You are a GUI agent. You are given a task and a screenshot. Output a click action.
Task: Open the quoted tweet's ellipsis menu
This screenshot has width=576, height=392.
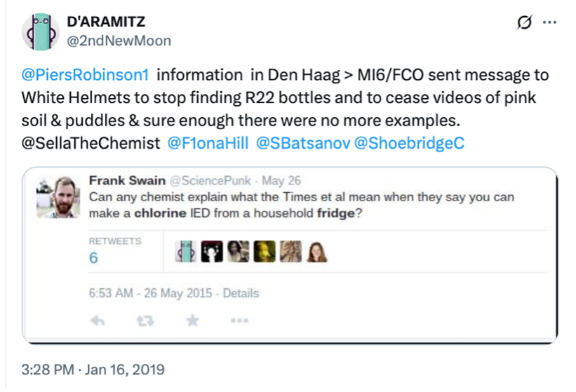(239, 320)
